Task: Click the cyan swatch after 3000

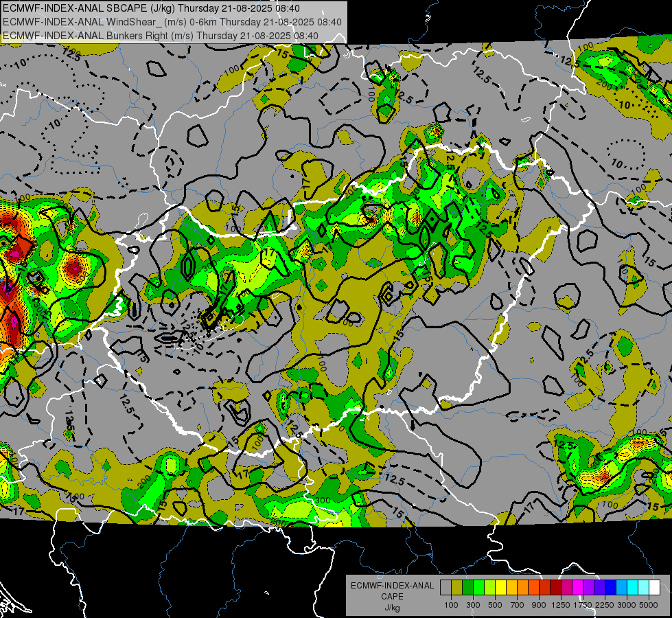Action: point(633,588)
